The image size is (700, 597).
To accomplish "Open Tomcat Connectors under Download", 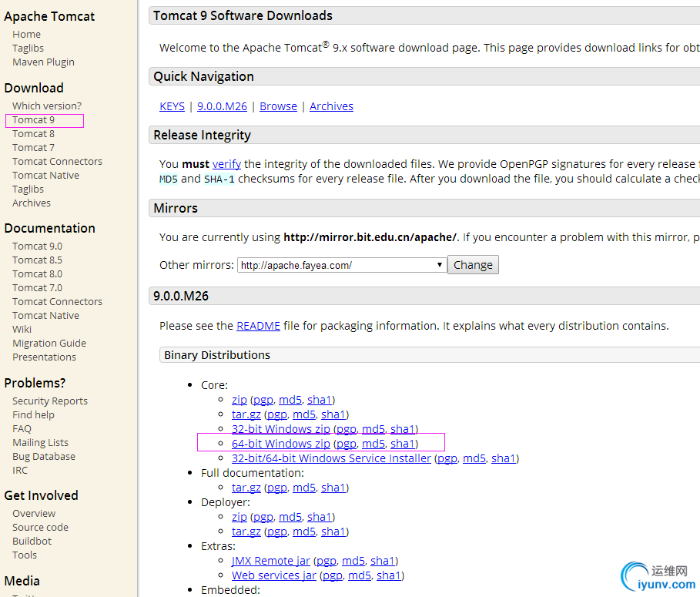I will click(x=57, y=161).
